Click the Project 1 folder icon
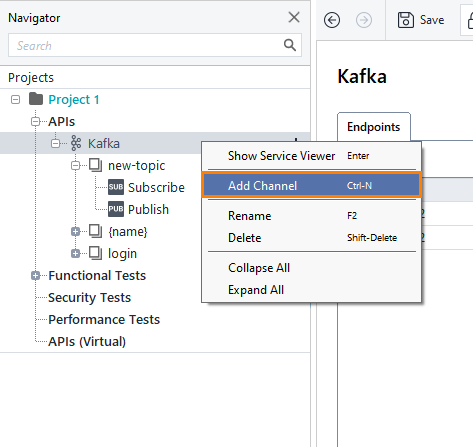473x447 pixels. (36, 99)
